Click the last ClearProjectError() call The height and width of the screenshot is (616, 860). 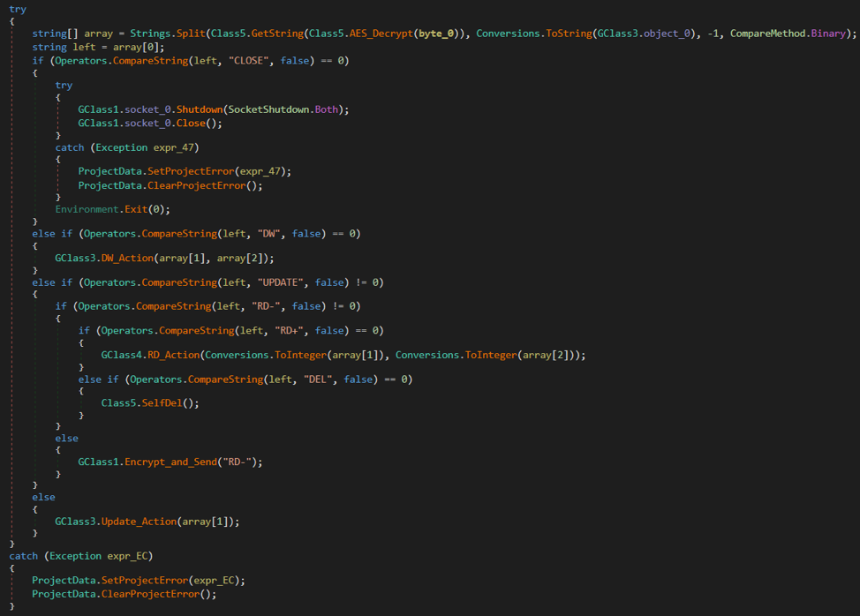(159, 594)
